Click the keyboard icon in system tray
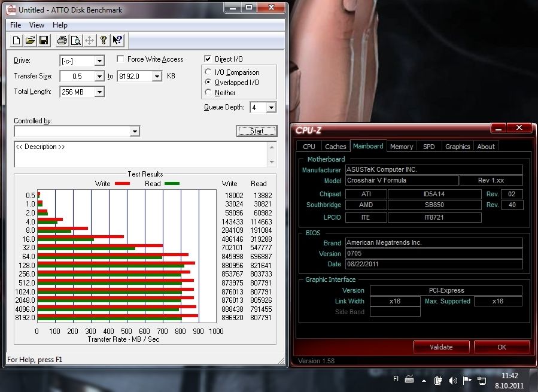This screenshot has width=538, height=392. coord(409,379)
